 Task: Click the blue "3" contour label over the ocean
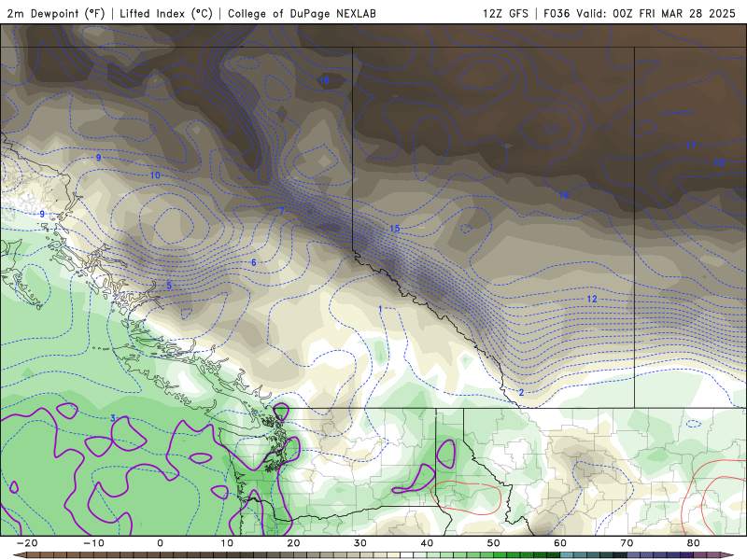pos(113,418)
